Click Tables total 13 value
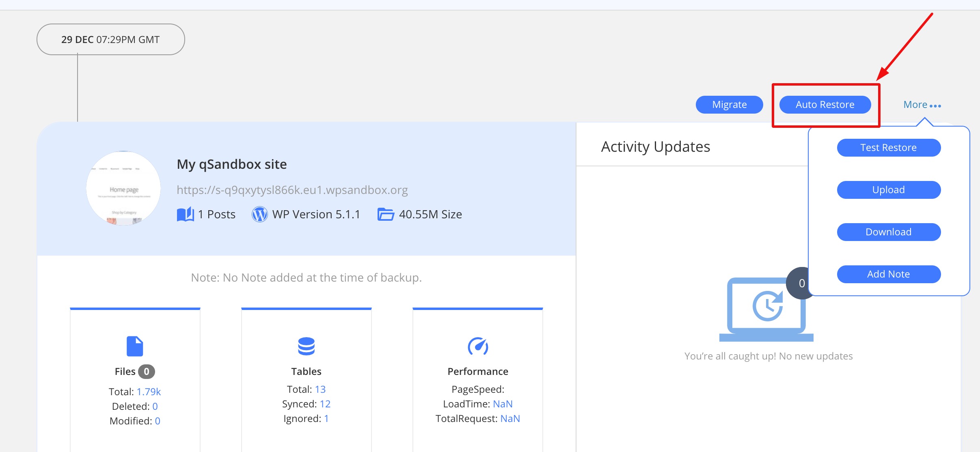Image resolution: width=980 pixels, height=452 pixels. click(x=320, y=389)
